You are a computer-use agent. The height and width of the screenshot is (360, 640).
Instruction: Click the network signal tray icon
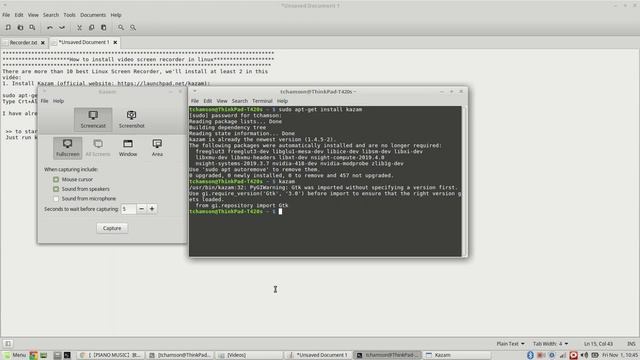click(x=562, y=355)
